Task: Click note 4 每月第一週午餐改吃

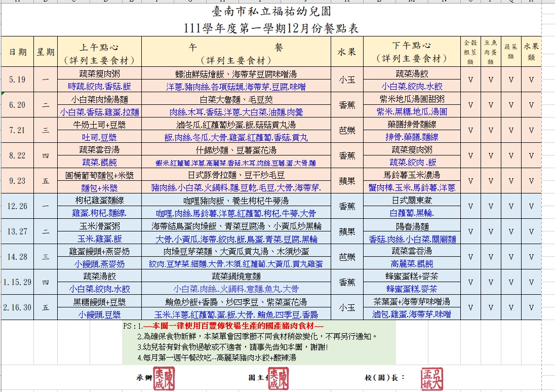Action: [217, 358]
